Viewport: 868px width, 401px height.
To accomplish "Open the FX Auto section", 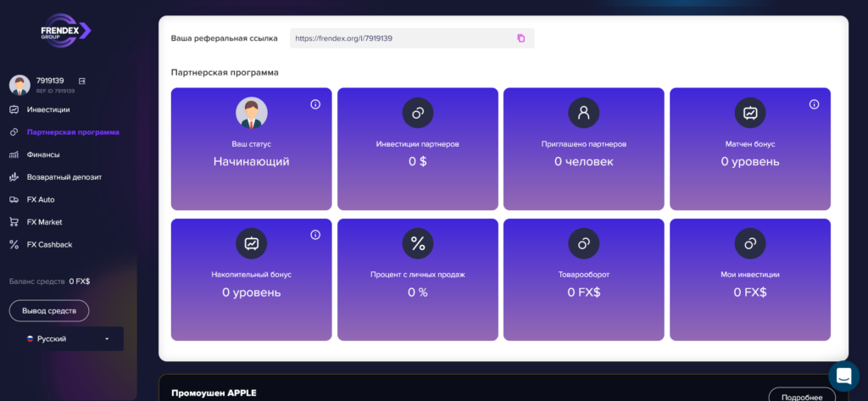I will (41, 199).
